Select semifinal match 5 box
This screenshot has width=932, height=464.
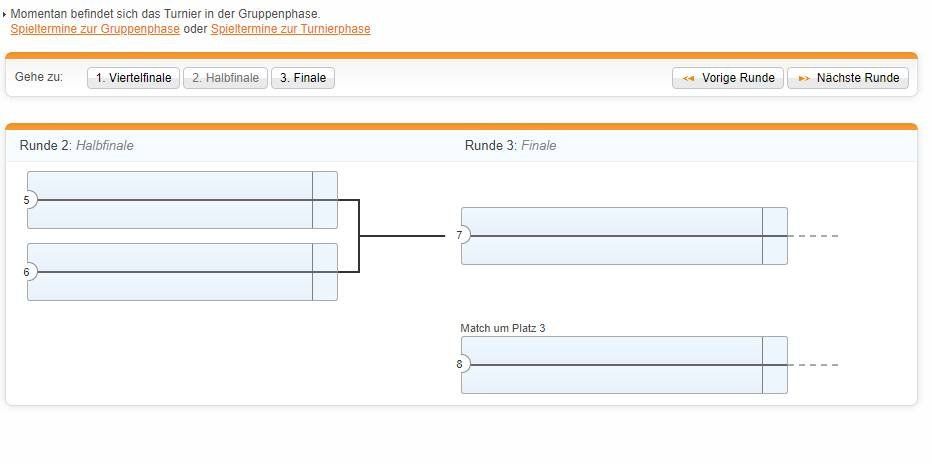pyautogui.click(x=170, y=200)
